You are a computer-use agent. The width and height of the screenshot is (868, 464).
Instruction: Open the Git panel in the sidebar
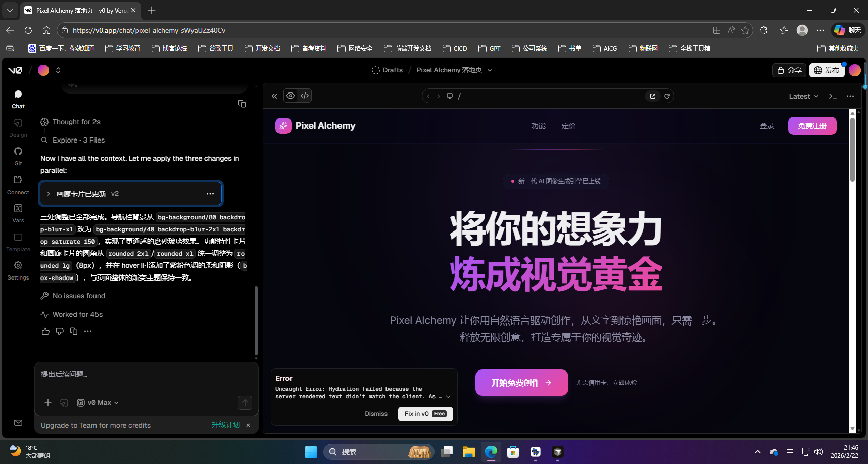click(x=18, y=156)
